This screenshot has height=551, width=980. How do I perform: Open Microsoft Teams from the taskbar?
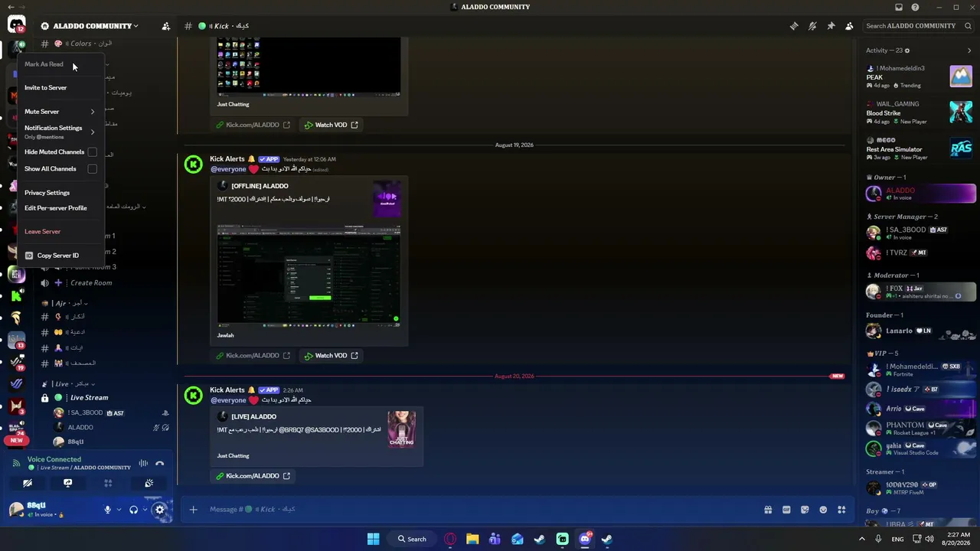[x=495, y=539]
